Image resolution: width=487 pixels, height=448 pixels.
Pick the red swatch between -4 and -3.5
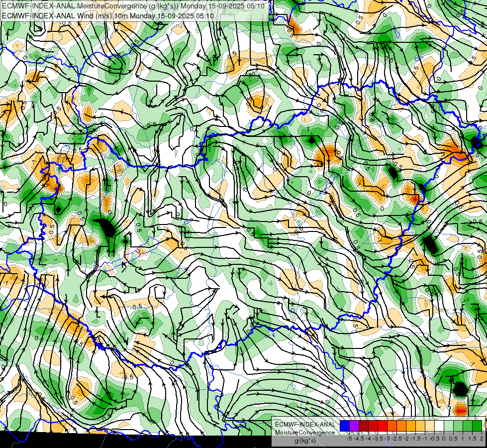pos(373,426)
